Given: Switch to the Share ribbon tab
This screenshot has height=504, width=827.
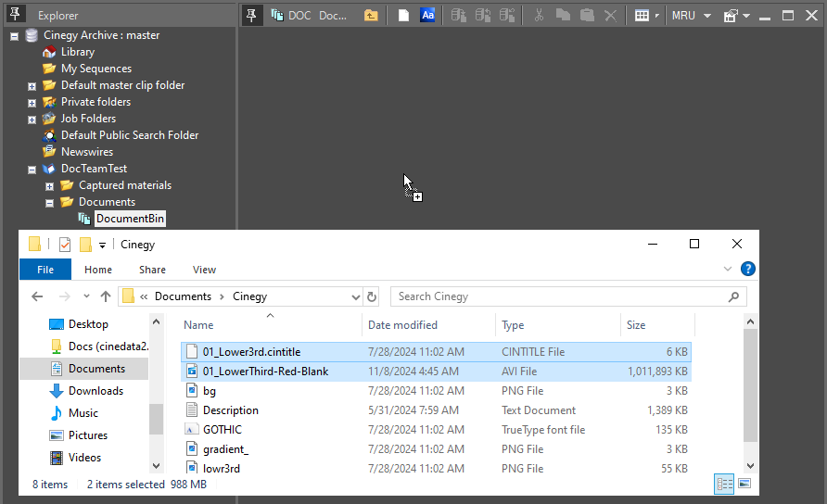Looking at the screenshot, I should pos(152,270).
